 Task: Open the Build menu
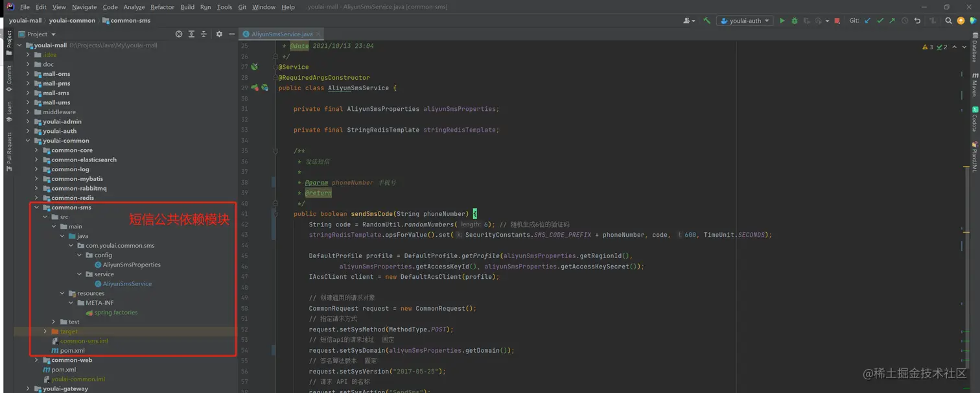pyautogui.click(x=187, y=7)
